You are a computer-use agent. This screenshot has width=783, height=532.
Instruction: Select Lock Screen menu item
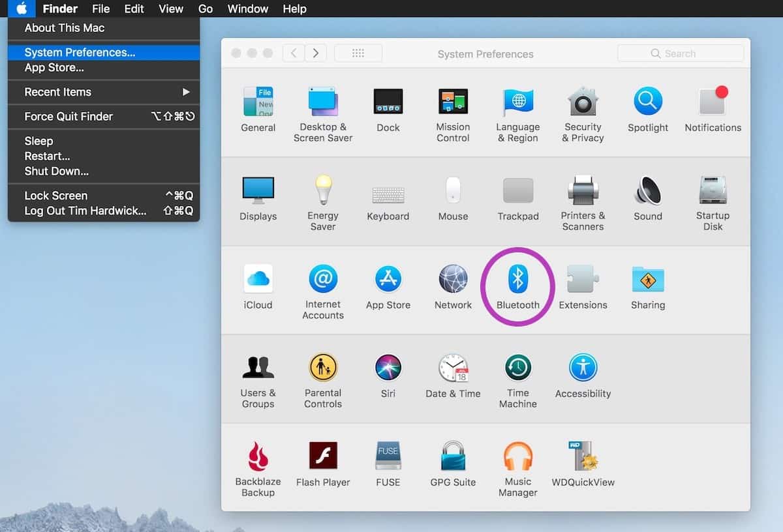[x=104, y=196]
